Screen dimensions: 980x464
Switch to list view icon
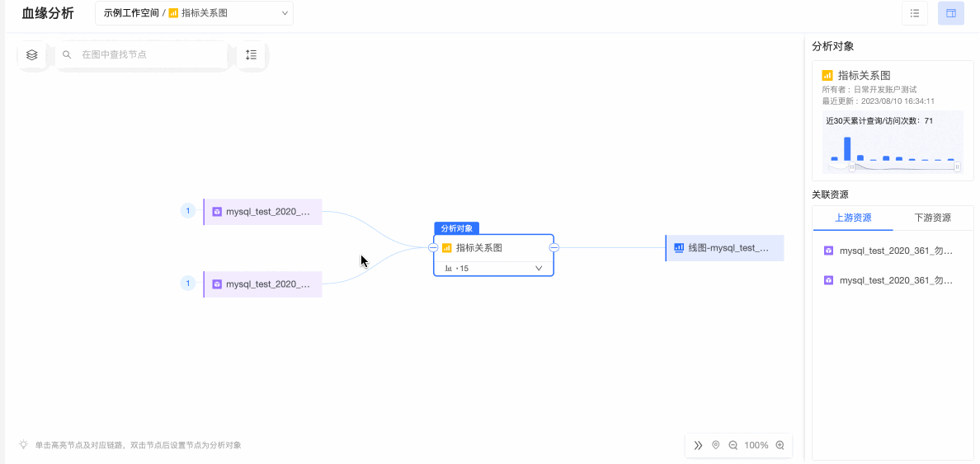pyautogui.click(x=915, y=13)
